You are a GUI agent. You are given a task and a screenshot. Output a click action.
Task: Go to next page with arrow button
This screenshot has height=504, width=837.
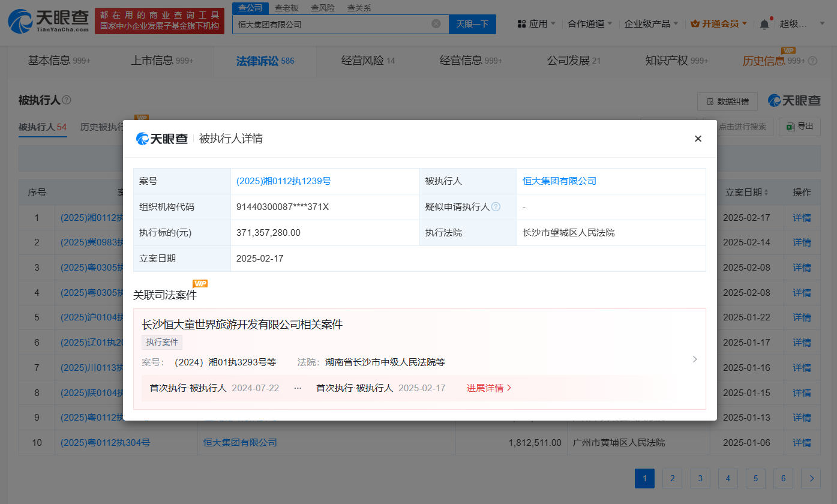811,478
